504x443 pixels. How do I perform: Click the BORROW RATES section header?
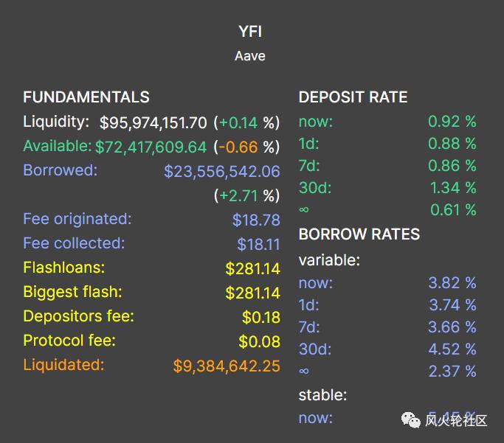pos(359,234)
